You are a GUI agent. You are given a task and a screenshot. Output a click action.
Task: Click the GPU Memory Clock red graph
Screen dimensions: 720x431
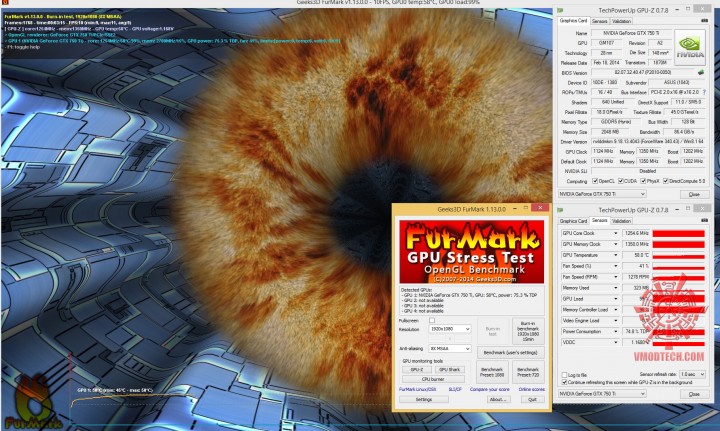point(678,245)
